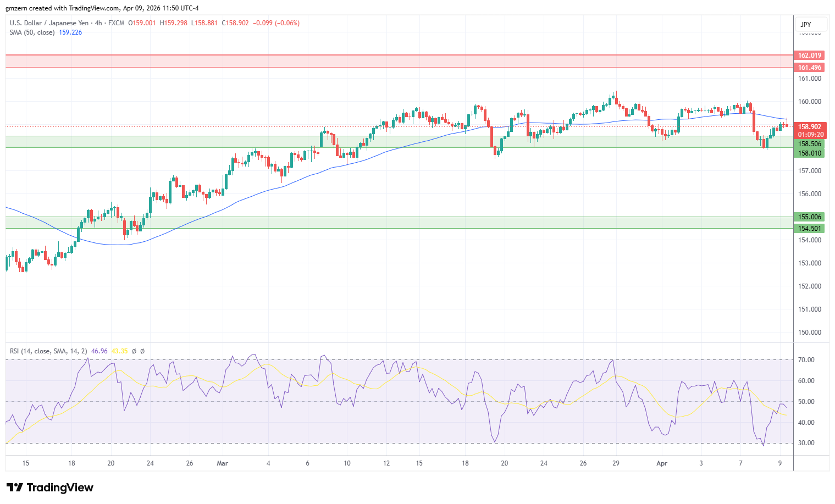The width and height of the screenshot is (835, 504).
Task: Click the header text 'gmzern created with TradingView.com'
Action: coord(62,8)
